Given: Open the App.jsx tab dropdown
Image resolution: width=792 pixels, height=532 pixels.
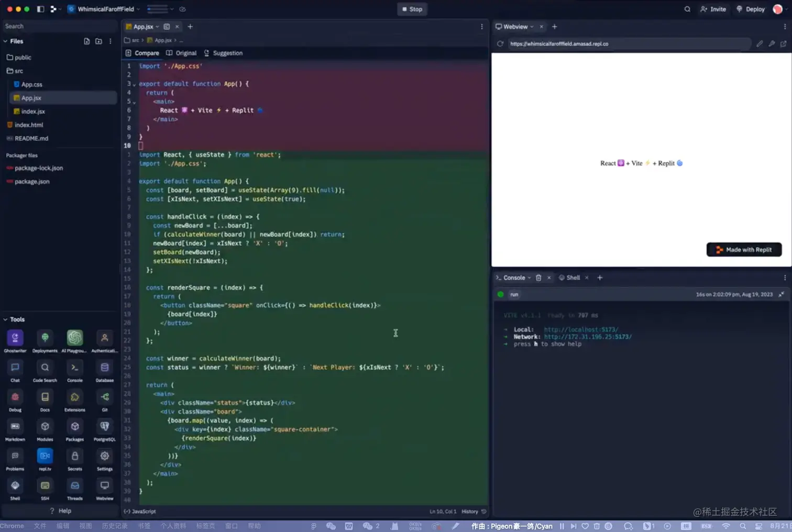Looking at the screenshot, I should point(157,27).
